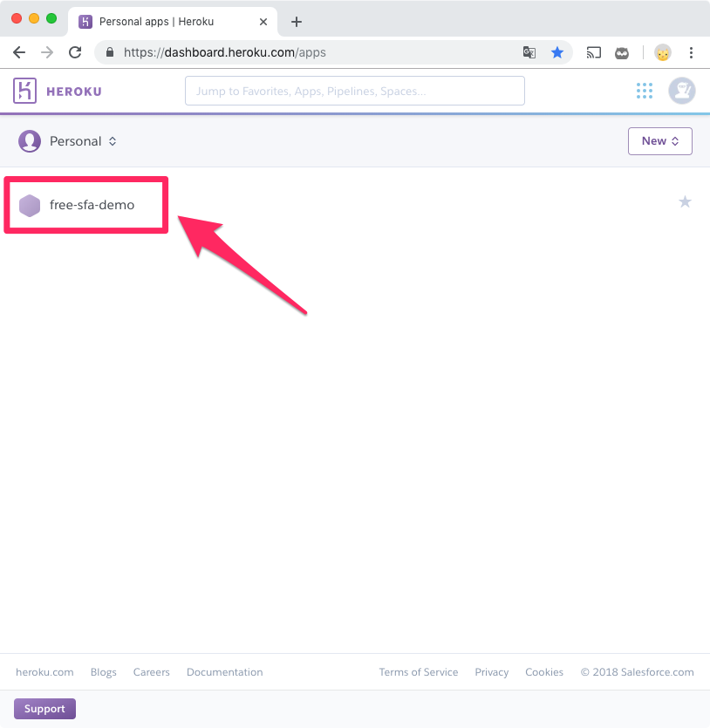Select the Personal apps | Heroku tab
This screenshot has height=728, width=710.
click(x=173, y=22)
